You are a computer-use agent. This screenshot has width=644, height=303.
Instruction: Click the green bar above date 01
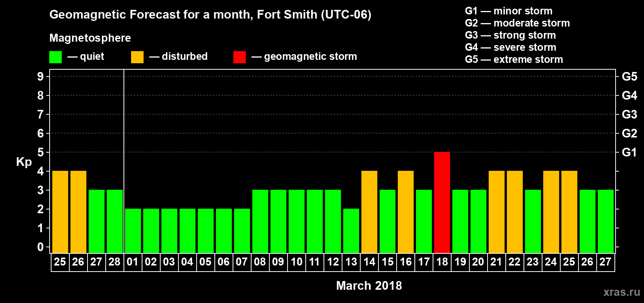tap(133, 231)
